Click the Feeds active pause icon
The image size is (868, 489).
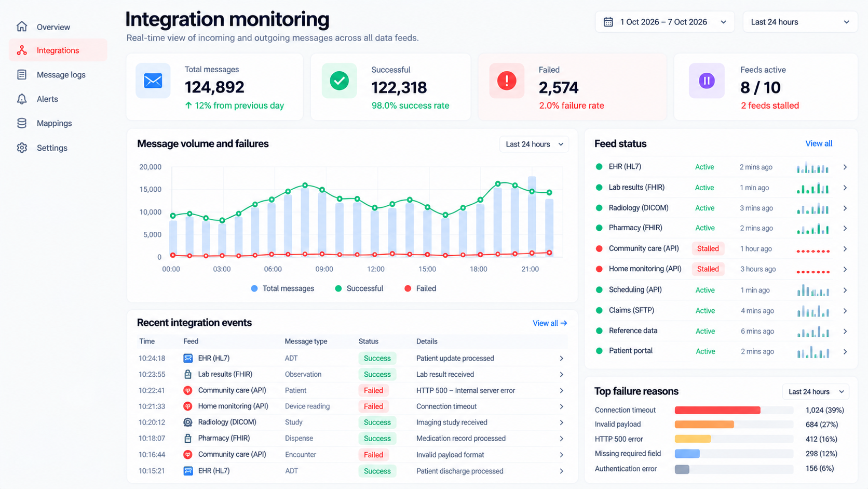click(x=707, y=81)
